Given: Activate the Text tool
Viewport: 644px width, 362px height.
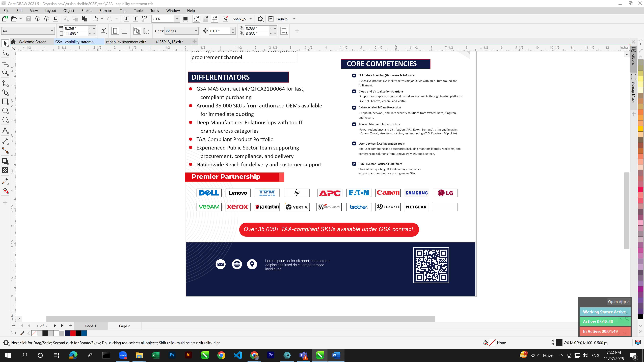Looking at the screenshot, I should tap(5, 130).
